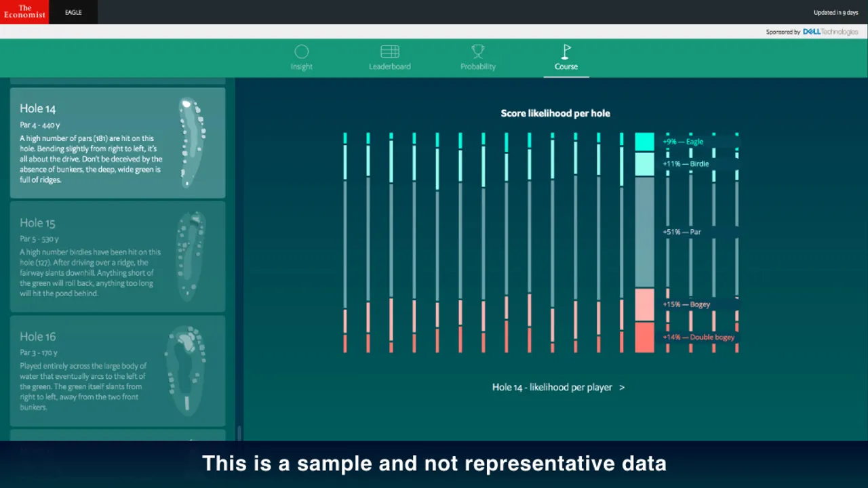Click the first hole bar in chart

tap(345, 243)
